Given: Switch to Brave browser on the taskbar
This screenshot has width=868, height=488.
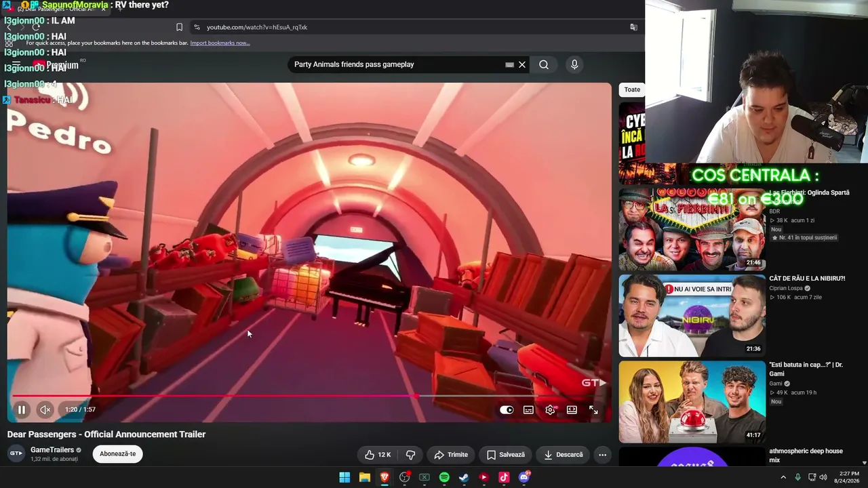Looking at the screenshot, I should tap(384, 477).
